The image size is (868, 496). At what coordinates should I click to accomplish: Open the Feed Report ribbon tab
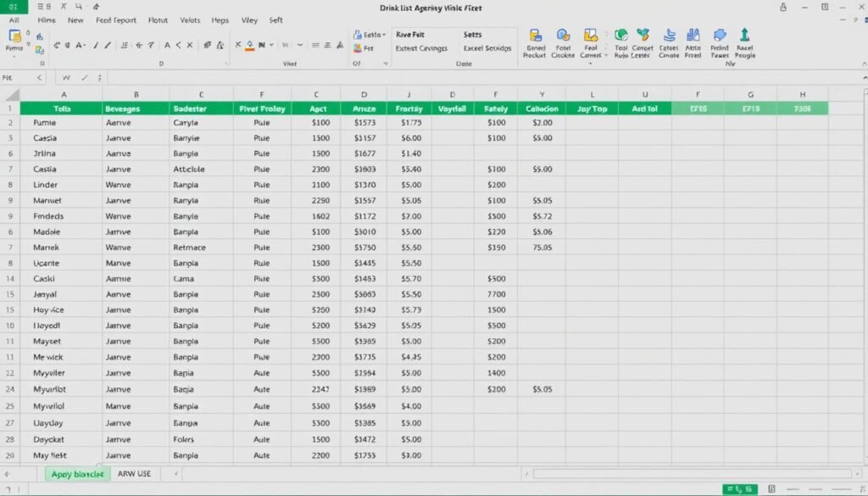(x=116, y=20)
